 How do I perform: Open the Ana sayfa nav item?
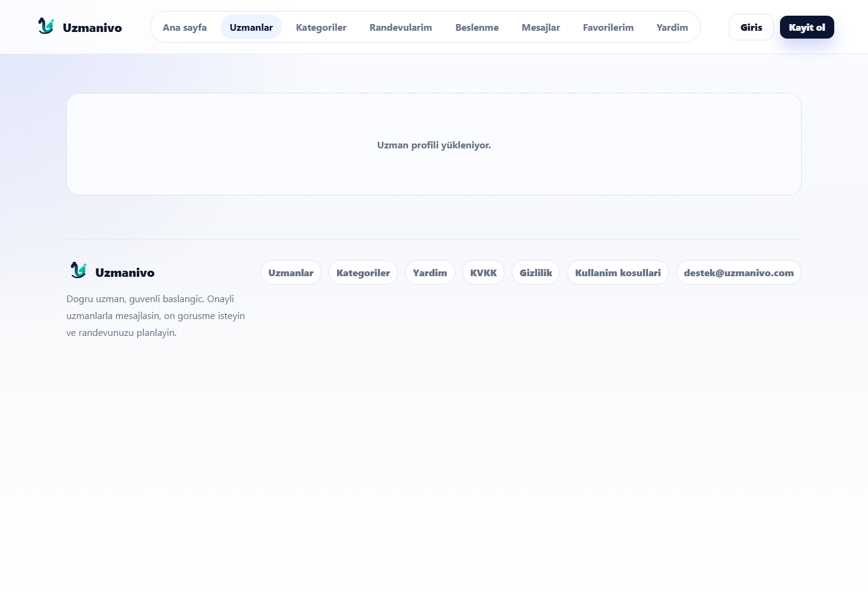184,27
